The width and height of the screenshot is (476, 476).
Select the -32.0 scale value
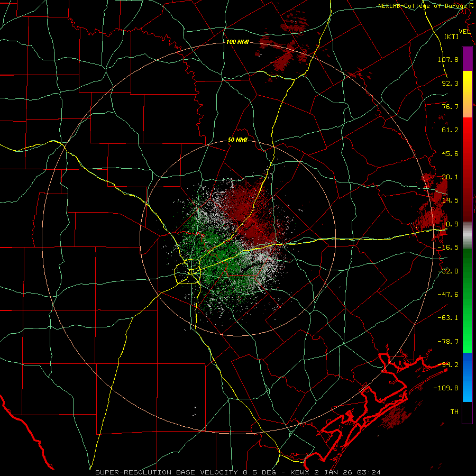448,271
